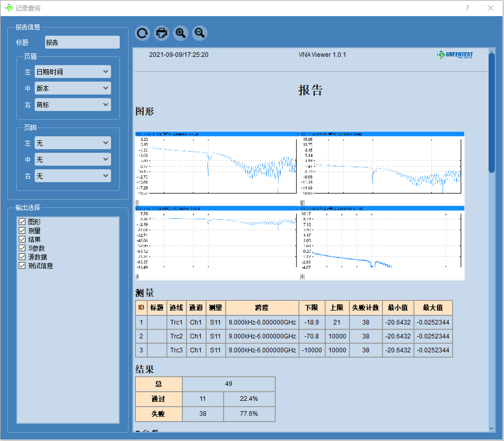Click the zoom out magnifier icon
Screen dimensions: 504x441
pos(200,33)
